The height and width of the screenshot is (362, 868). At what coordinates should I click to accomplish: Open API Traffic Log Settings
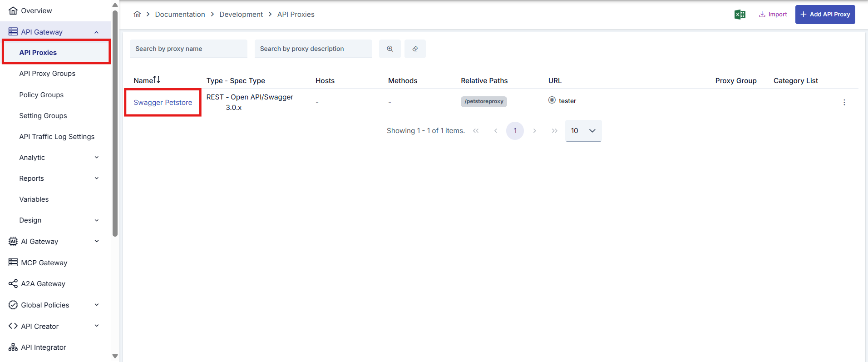pos(57,137)
